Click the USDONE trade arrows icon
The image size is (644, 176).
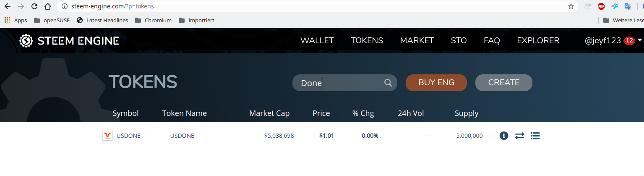519,136
